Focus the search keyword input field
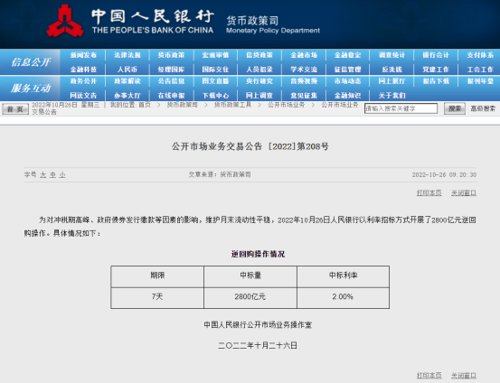The image size is (500, 383). 401,109
